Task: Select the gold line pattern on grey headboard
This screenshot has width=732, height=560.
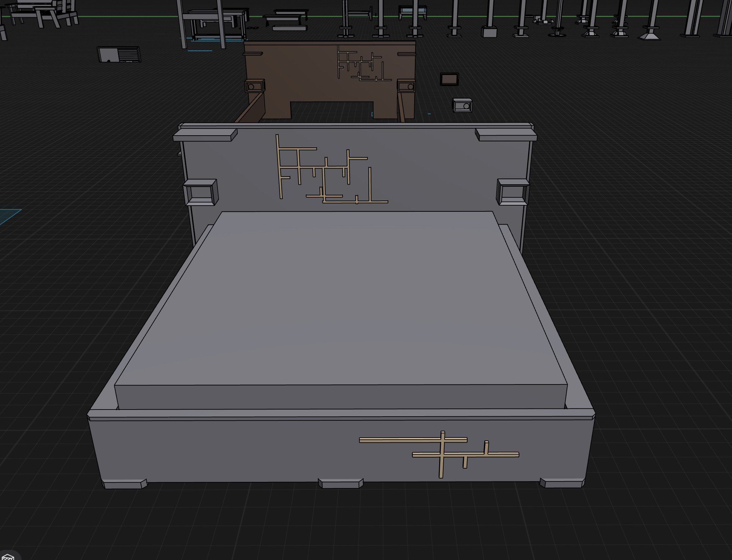Action: pos(331,168)
